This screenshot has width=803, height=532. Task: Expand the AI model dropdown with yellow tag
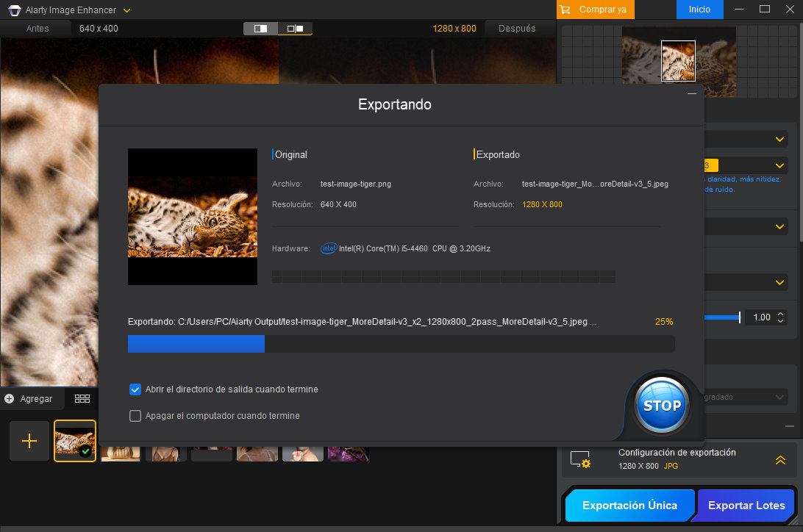point(779,165)
